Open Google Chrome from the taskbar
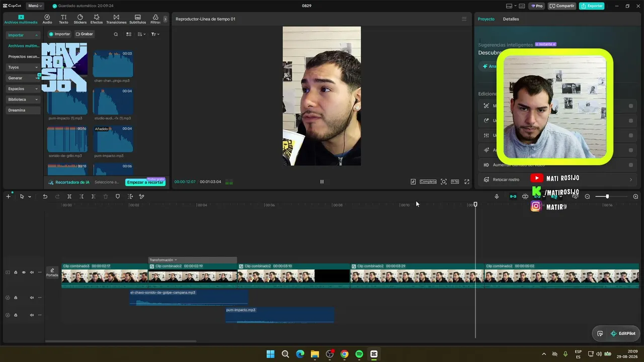This screenshot has width=644, height=362. pyautogui.click(x=344, y=354)
